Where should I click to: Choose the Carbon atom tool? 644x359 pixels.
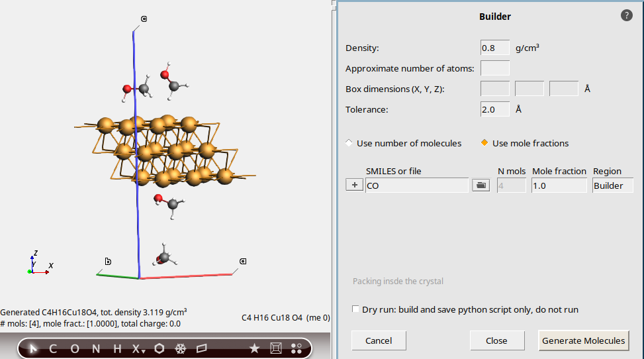[x=53, y=348]
